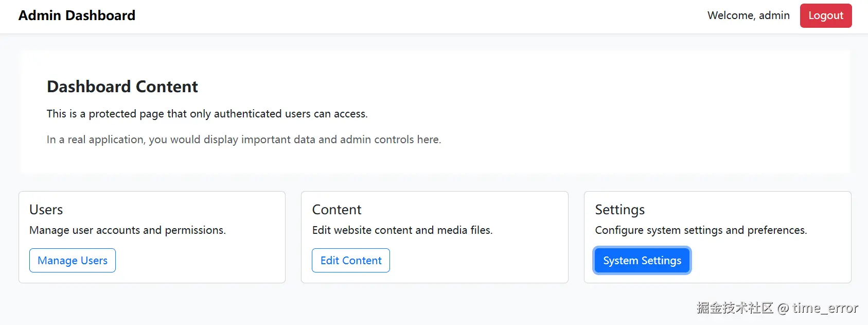The width and height of the screenshot is (868, 325).
Task: Open Manage Users
Action: [x=73, y=261]
